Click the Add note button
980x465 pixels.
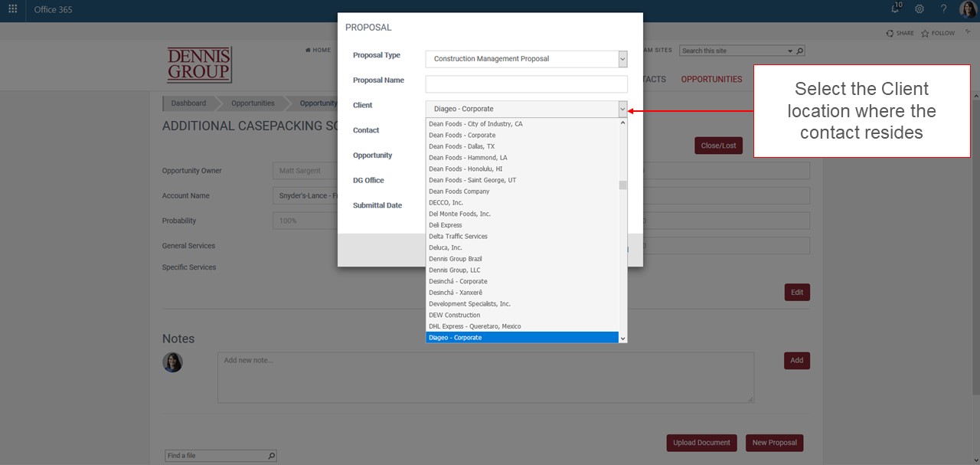(x=797, y=360)
